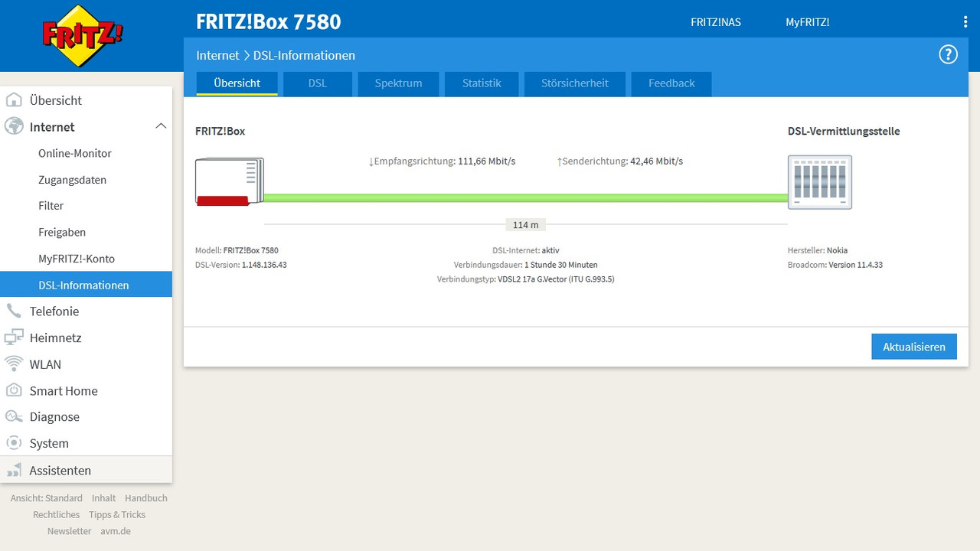Open the Rechtliches footer link
Image resolution: width=980 pixels, height=551 pixels.
pos(56,515)
